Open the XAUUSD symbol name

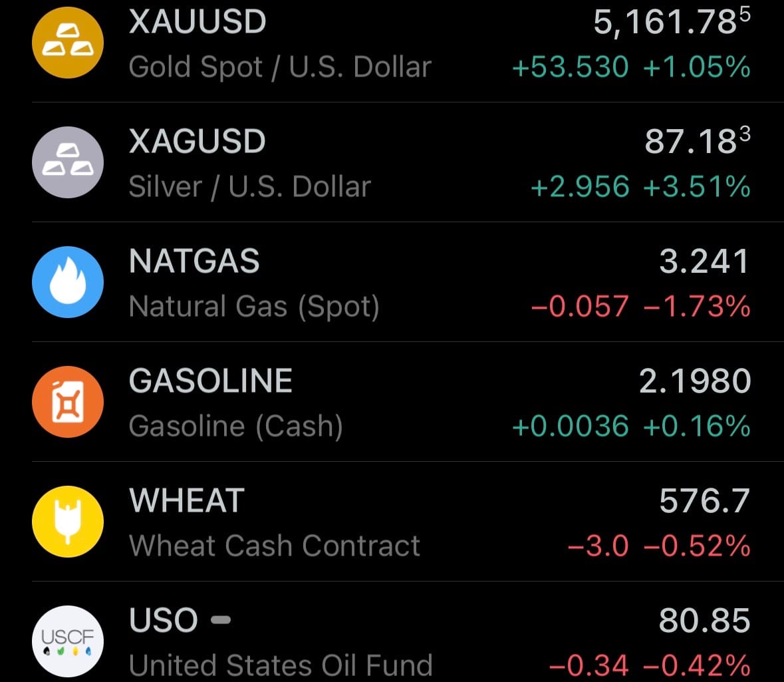(x=197, y=22)
